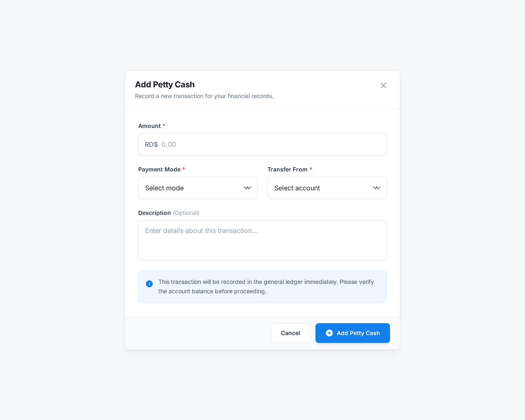
Task: Click the Transfer From label
Action: click(x=287, y=170)
